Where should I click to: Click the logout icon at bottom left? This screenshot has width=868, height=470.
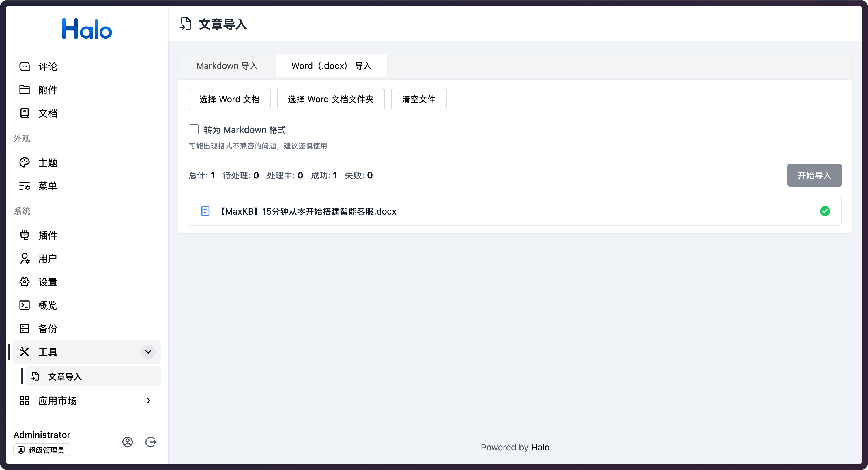tap(151, 442)
